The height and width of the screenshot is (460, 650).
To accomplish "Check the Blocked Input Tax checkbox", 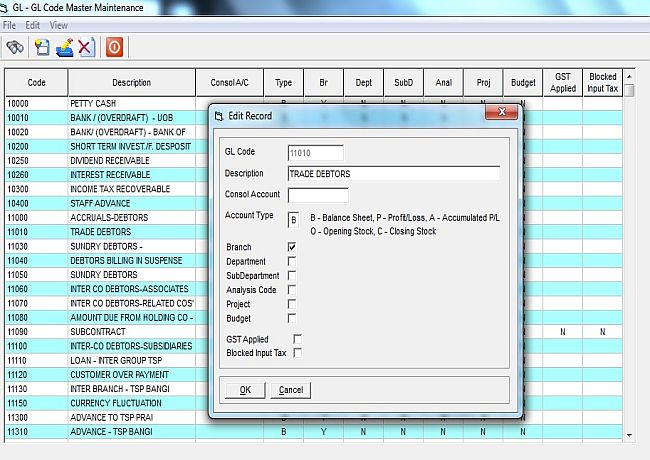I will coord(297,353).
